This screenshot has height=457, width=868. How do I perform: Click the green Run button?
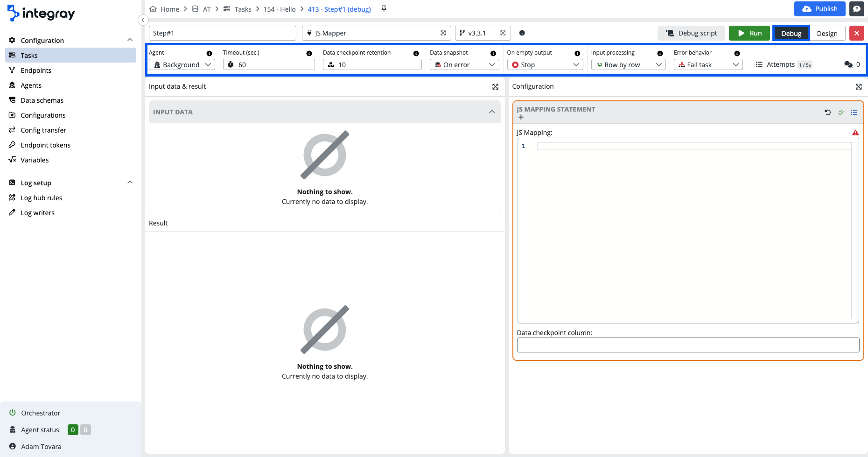pyautogui.click(x=749, y=33)
